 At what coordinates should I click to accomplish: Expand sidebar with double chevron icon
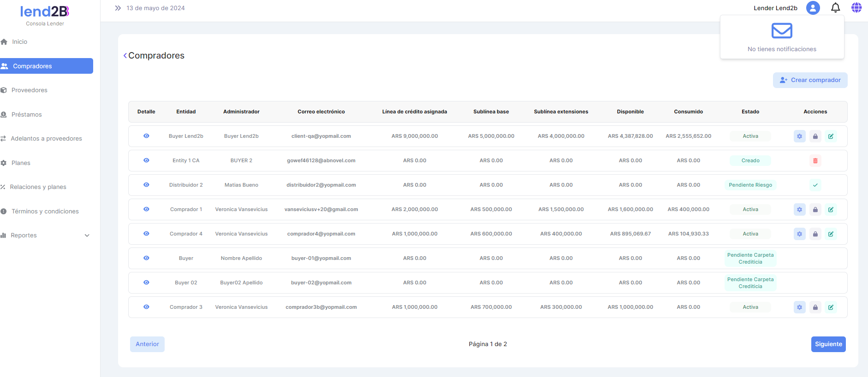pyautogui.click(x=118, y=8)
